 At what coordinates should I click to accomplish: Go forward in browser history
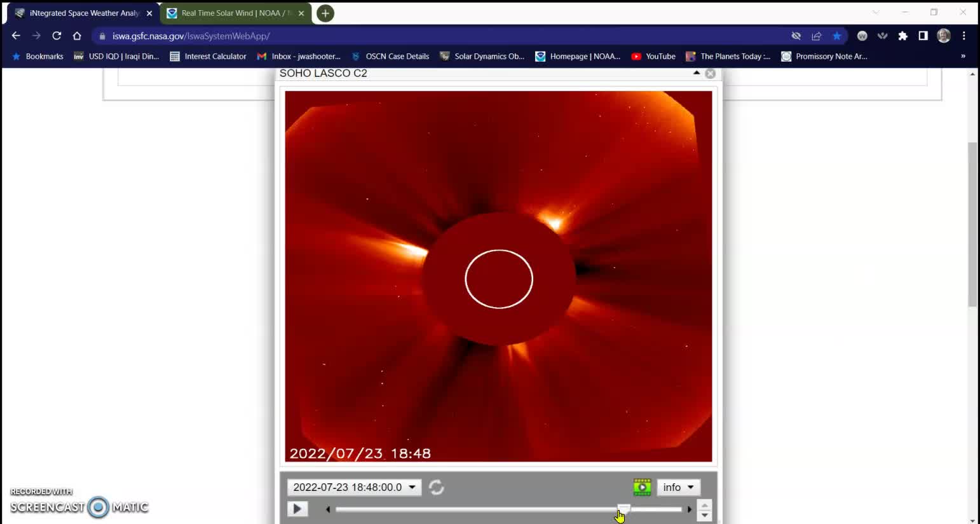click(x=36, y=36)
